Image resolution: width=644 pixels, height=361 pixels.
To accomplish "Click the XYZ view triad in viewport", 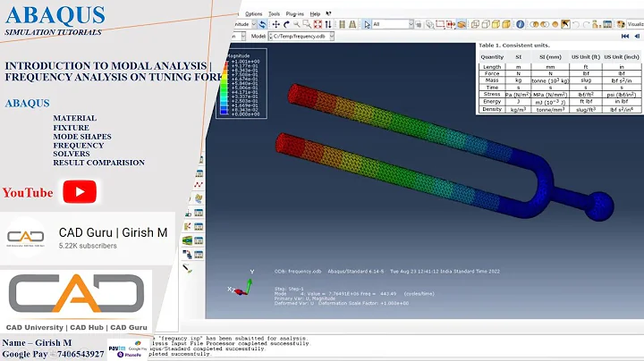I will [x=242, y=284].
